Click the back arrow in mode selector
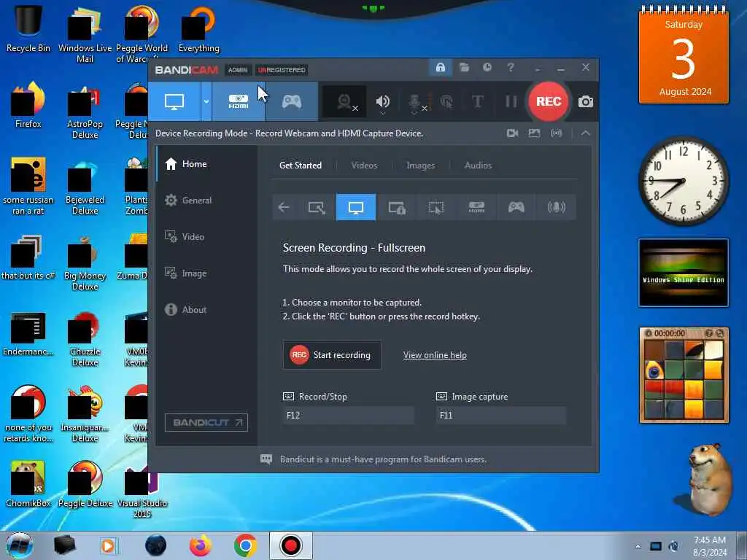This screenshot has height=560, width=747. (284, 207)
